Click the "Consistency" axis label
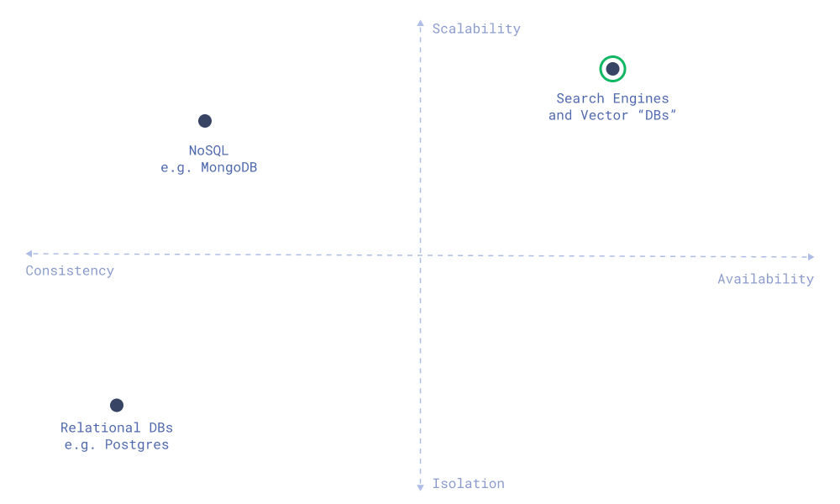This screenshot has height=504, width=840. (x=70, y=270)
